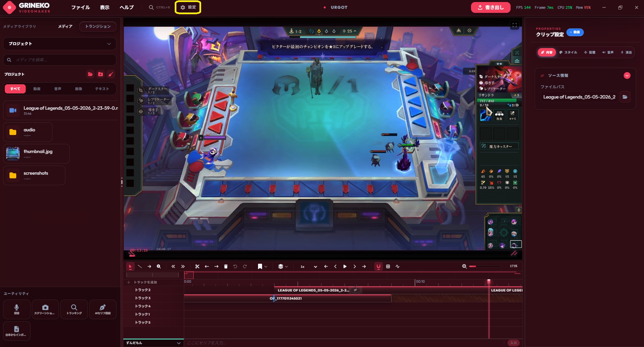This screenshot has width=644, height=347.
Task: Open the AI pen utility
Action: (x=103, y=309)
